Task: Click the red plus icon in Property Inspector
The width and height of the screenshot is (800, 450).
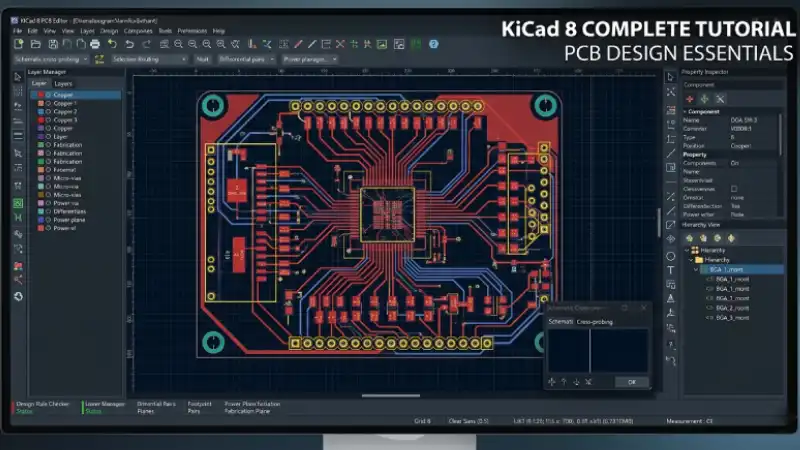Action: click(690, 99)
